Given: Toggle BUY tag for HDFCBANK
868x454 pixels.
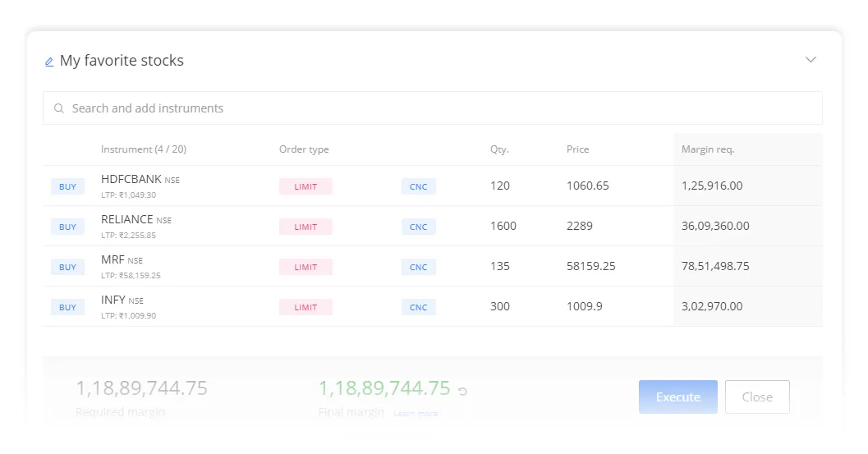Looking at the screenshot, I should [x=67, y=186].
